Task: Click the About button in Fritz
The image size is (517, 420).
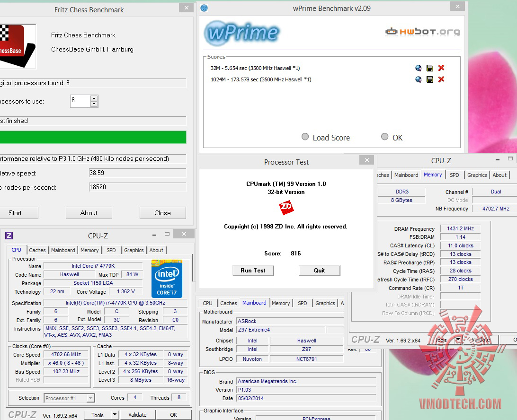Action: click(89, 213)
